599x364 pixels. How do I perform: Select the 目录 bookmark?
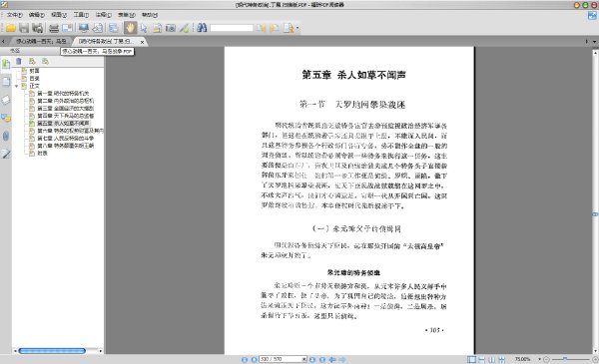(x=34, y=79)
